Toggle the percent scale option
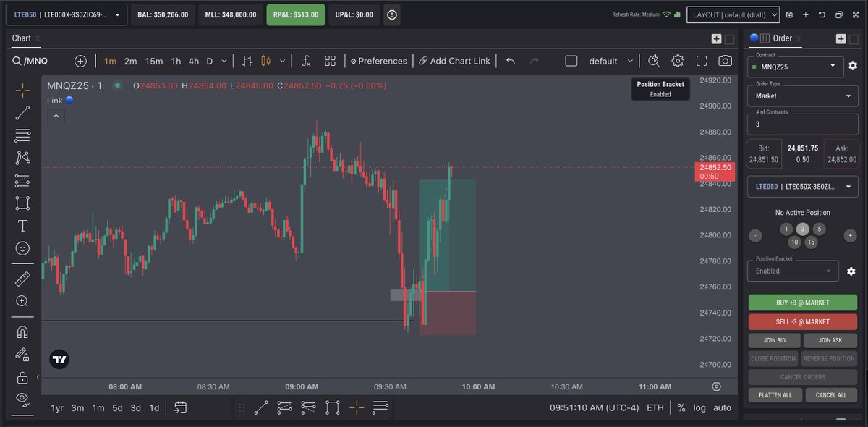The image size is (868, 427). click(x=681, y=407)
